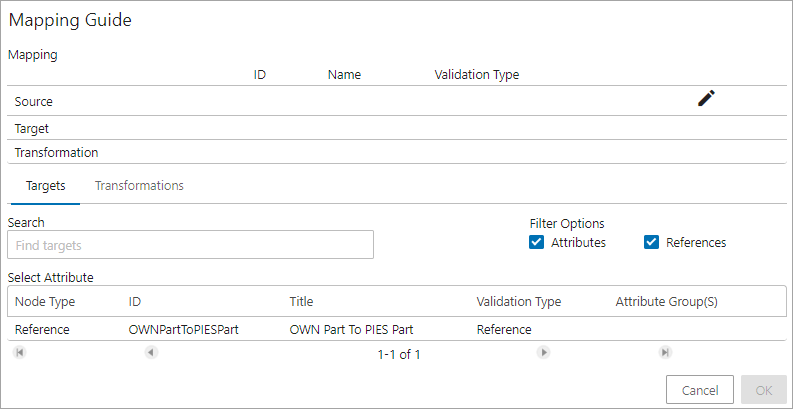Select the OWNPartToPIESPart reference row
Screen dimensions: 793x409
[397, 330]
